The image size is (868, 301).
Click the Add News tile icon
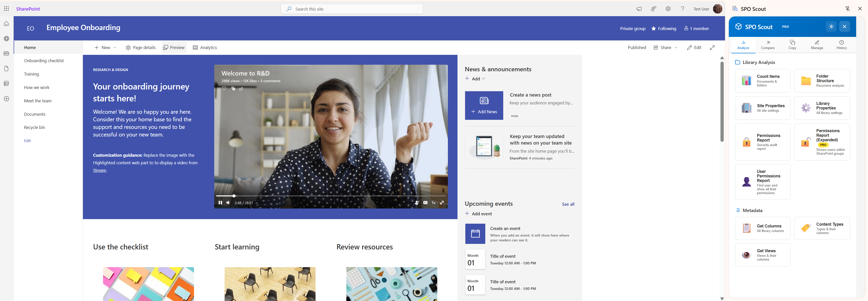(484, 101)
